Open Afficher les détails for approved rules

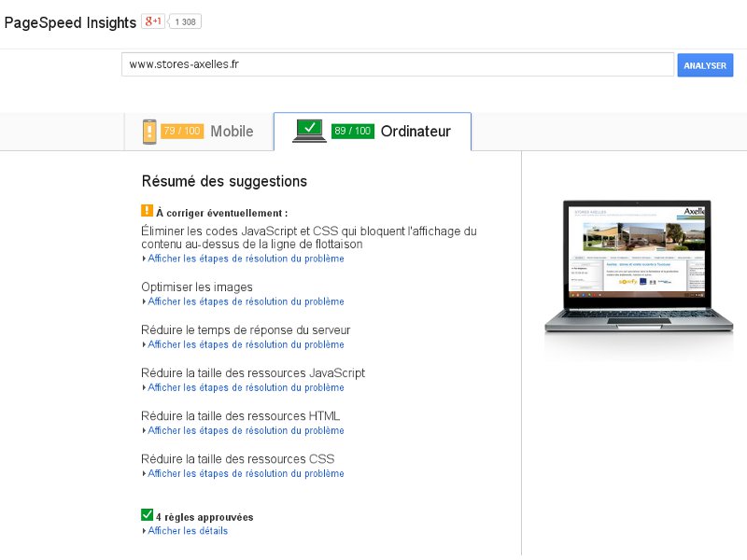(x=187, y=531)
